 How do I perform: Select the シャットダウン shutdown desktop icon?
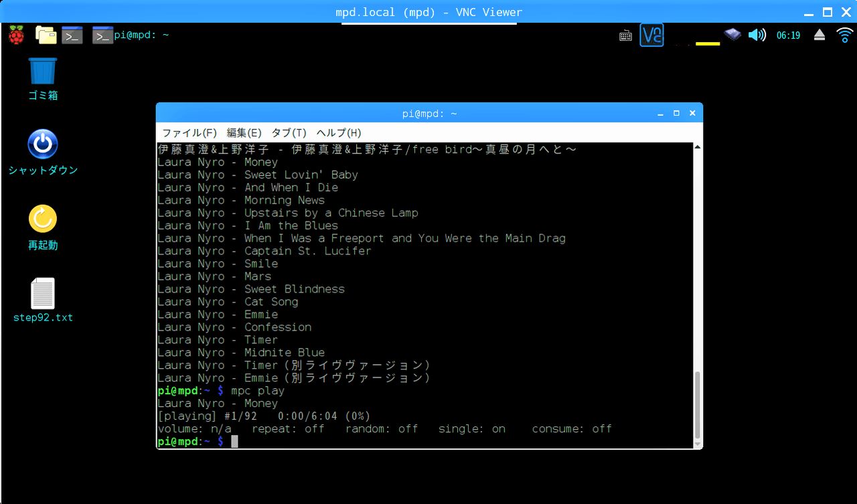(43, 152)
